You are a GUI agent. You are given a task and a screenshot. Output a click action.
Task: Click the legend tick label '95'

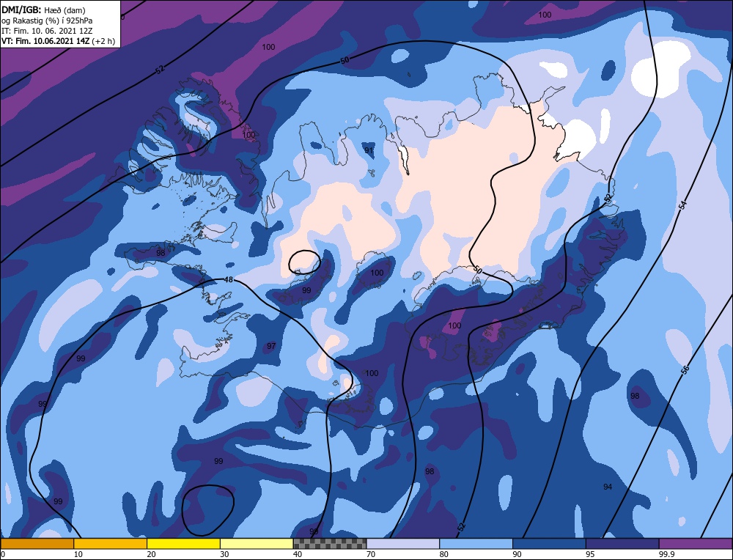590,554
